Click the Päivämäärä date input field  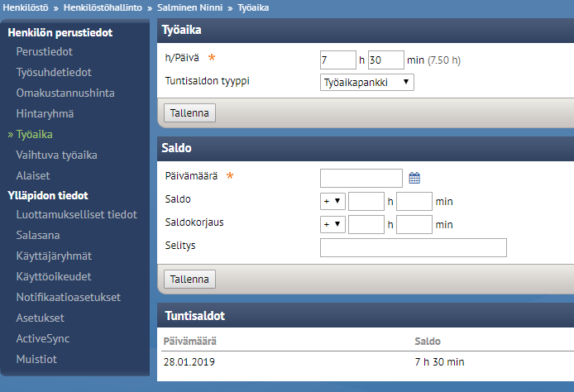click(x=361, y=179)
